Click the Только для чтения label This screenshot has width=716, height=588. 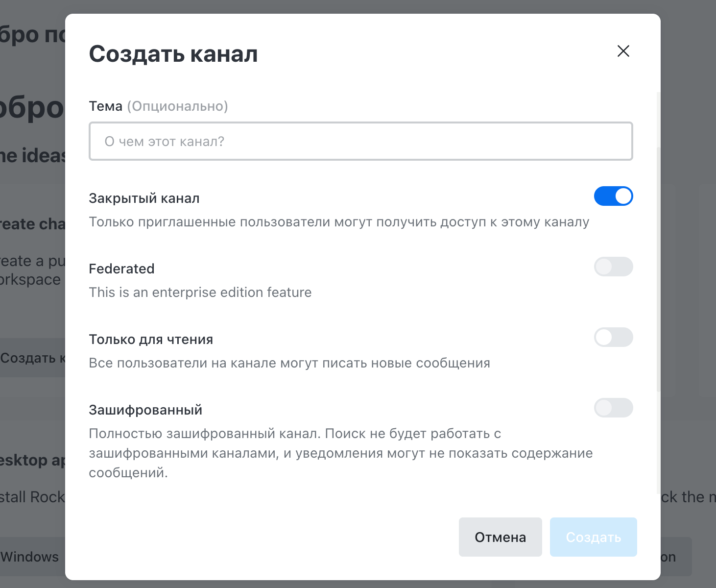150,339
